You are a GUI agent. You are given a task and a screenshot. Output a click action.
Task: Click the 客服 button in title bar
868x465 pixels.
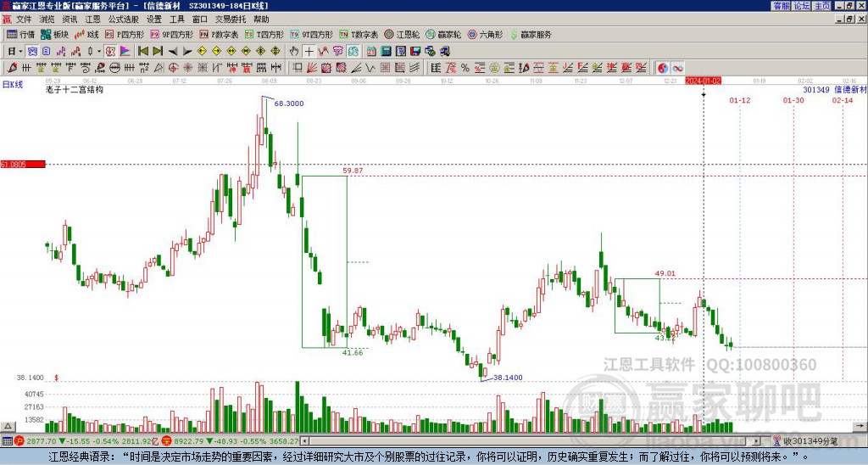(x=781, y=6)
